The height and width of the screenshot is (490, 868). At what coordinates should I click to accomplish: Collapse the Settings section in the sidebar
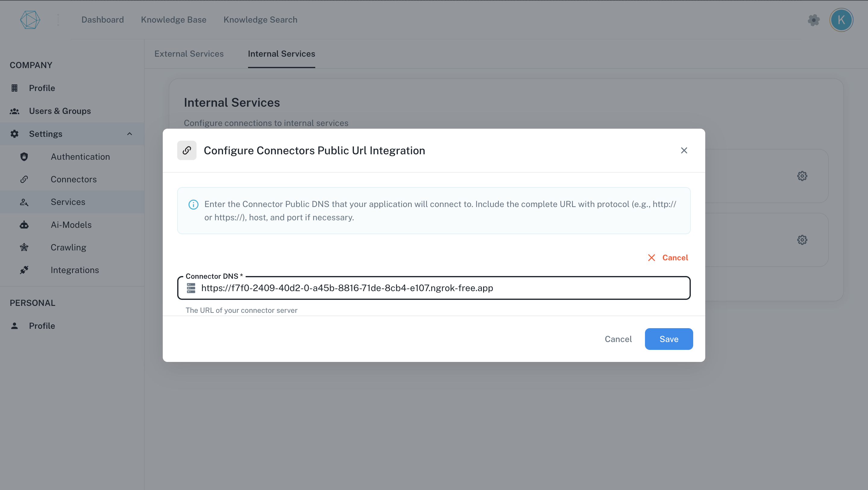[x=130, y=133]
